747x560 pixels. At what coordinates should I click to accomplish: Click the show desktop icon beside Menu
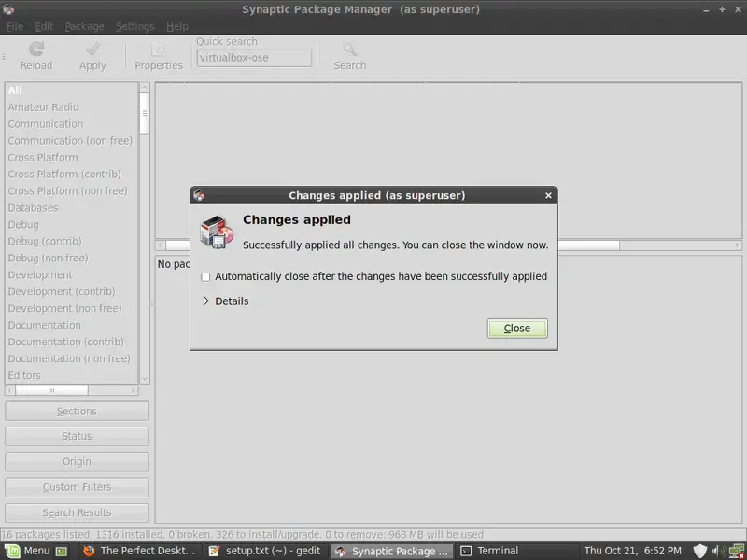coord(62,552)
